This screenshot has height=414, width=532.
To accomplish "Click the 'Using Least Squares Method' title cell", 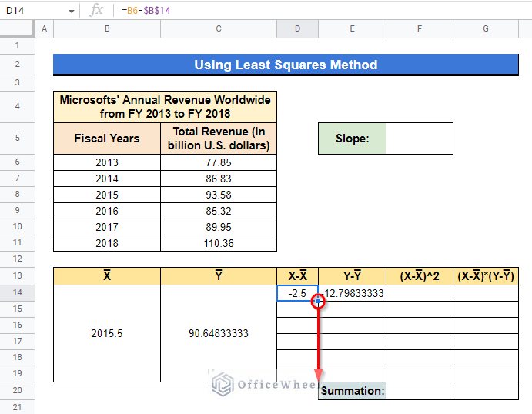I will tap(286, 65).
